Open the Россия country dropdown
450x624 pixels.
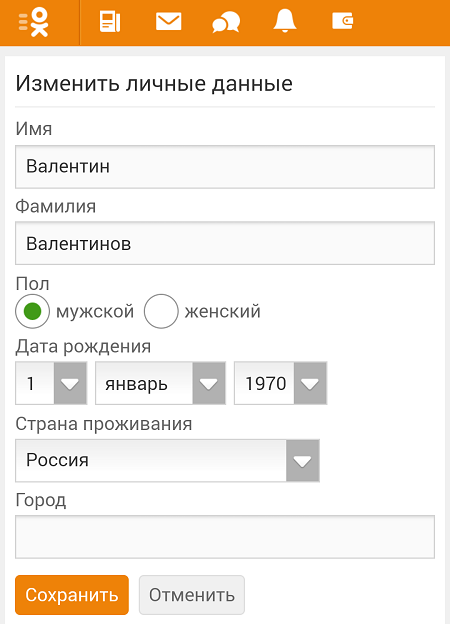(x=167, y=460)
